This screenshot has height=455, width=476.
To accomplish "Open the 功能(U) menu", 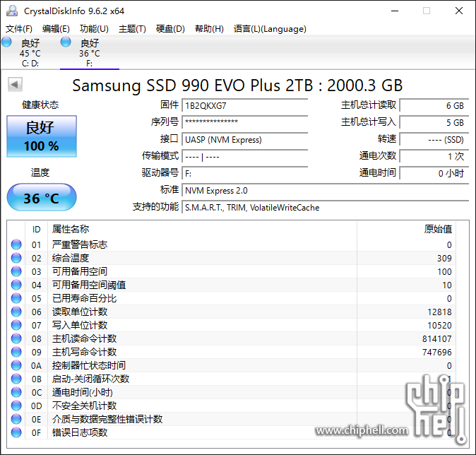I will tap(94, 29).
